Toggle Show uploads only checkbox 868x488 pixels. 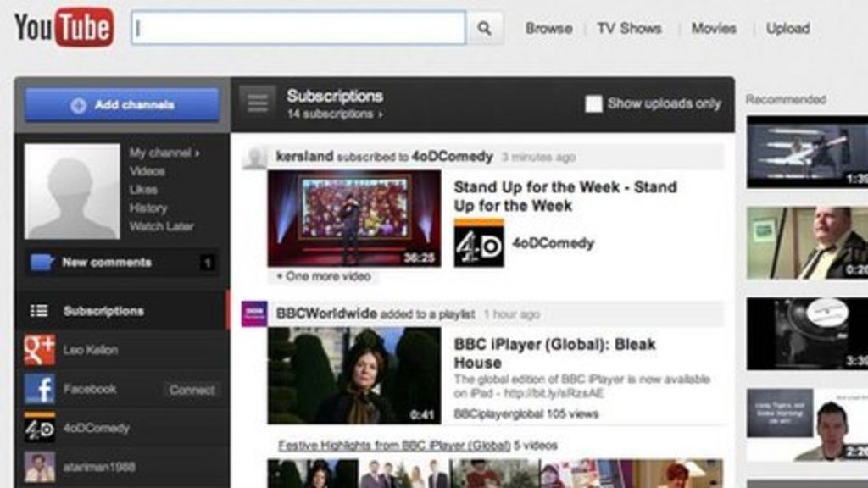coord(593,103)
